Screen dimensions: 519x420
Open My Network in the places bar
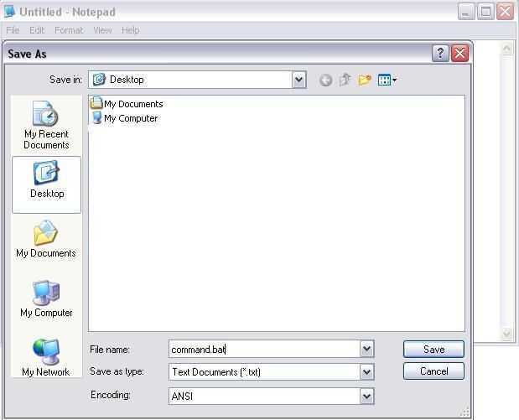tap(46, 357)
